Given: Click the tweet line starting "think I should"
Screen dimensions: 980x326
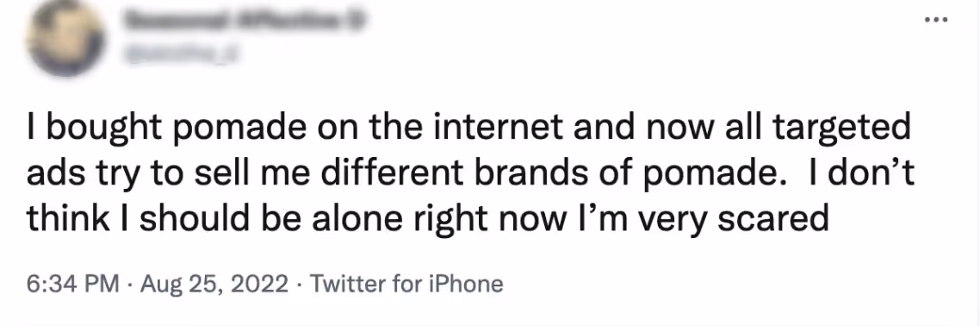Looking at the screenshot, I should 427,218.
